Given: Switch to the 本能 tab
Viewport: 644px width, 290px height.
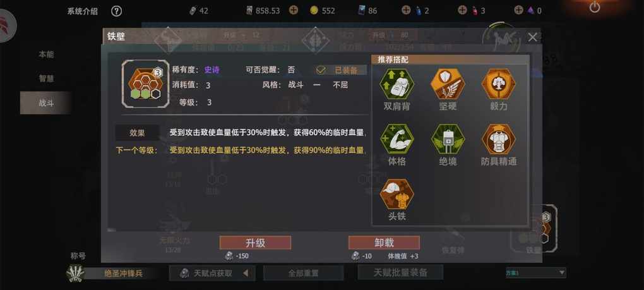Looking at the screenshot, I should pos(46,54).
